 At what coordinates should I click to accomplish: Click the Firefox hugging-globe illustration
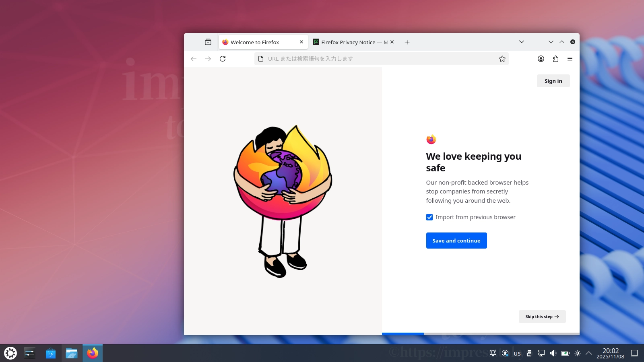coord(283,201)
